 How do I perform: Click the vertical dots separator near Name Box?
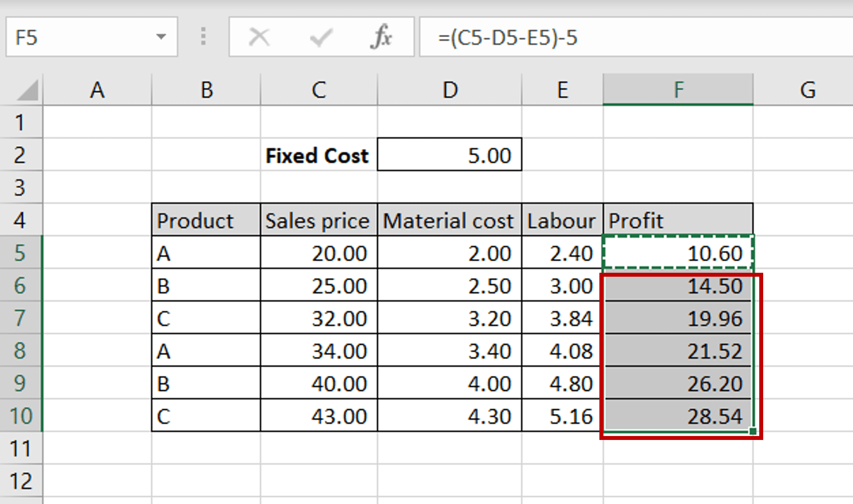click(203, 37)
